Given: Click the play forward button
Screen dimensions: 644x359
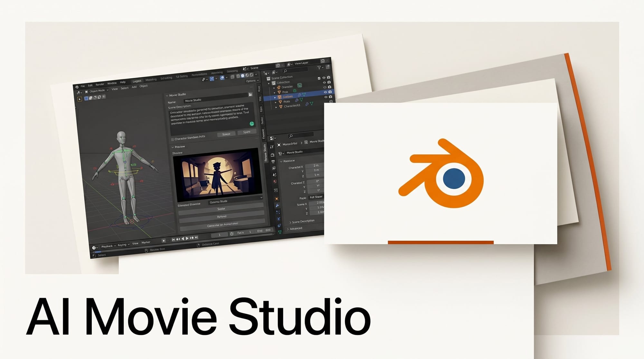Looking at the screenshot, I should pos(187,238).
